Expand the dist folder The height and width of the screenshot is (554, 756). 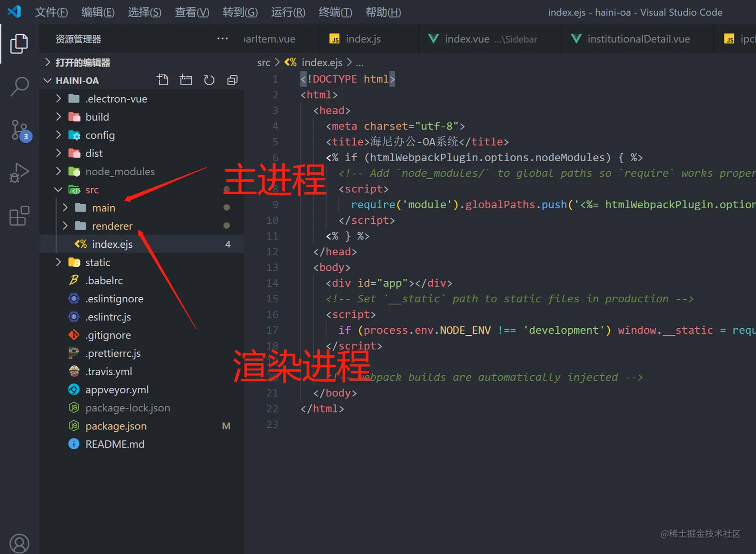[x=58, y=153]
